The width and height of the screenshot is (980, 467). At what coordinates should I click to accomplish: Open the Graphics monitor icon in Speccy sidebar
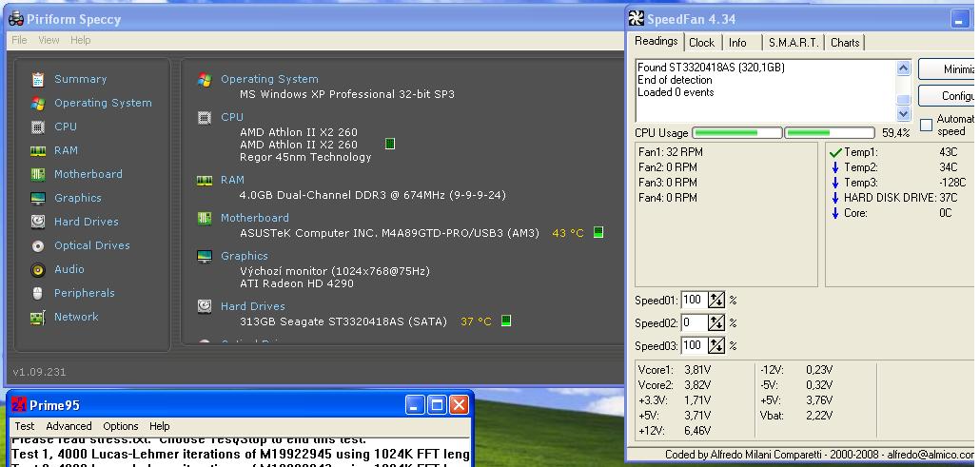point(38,198)
